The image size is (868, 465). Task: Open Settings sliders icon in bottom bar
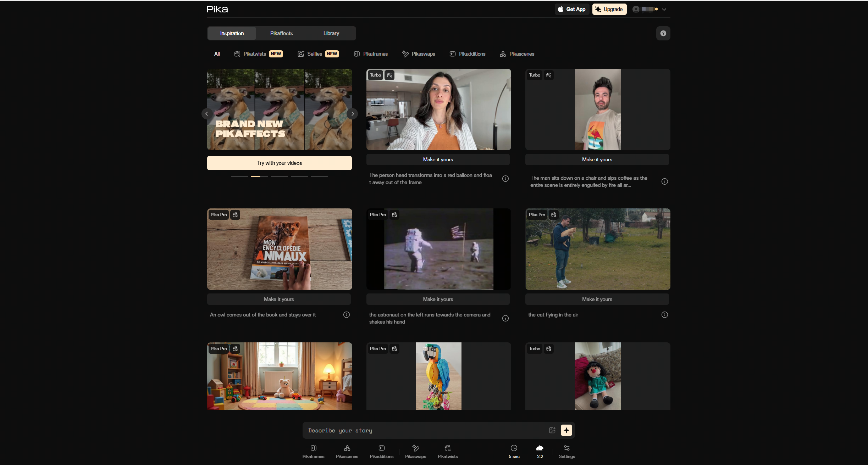tap(566, 451)
